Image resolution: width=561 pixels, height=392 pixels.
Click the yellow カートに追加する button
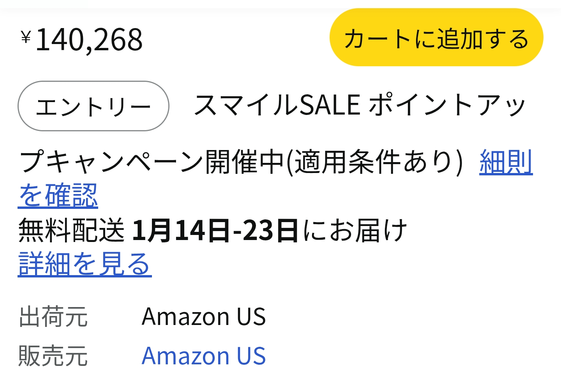[436, 38]
